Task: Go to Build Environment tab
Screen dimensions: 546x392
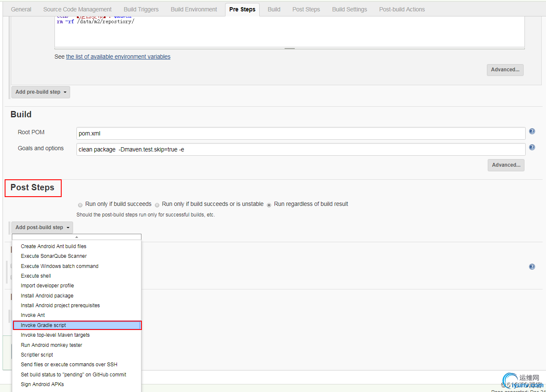Action: point(194,9)
